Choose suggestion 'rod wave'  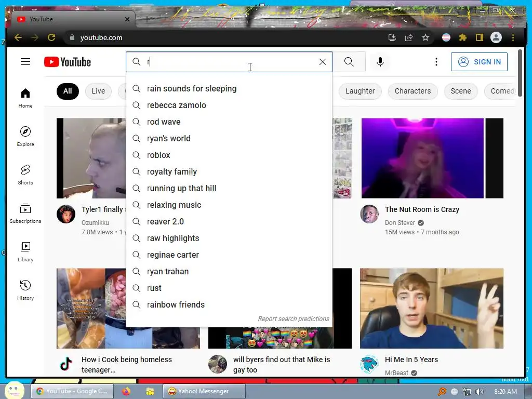(x=229, y=122)
